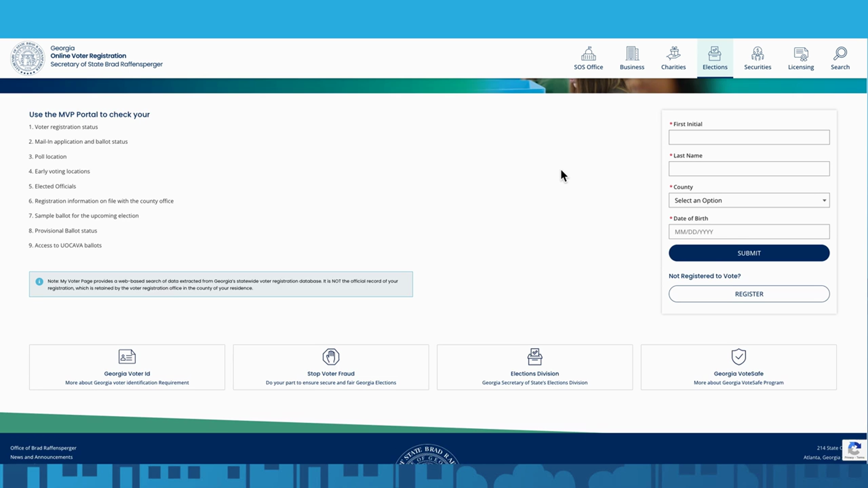The image size is (868, 488).
Task: Open the News and Announcements footer link
Action: pos(42,457)
